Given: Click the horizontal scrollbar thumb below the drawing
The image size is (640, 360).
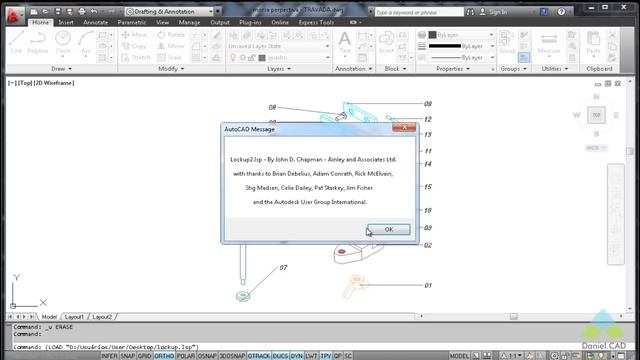Looking at the screenshot, I should tap(513, 316).
